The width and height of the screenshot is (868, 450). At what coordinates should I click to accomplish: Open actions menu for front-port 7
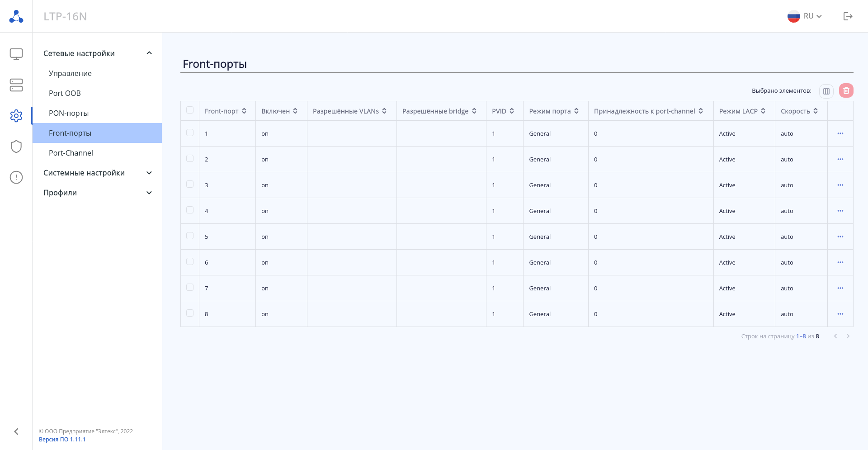click(840, 288)
